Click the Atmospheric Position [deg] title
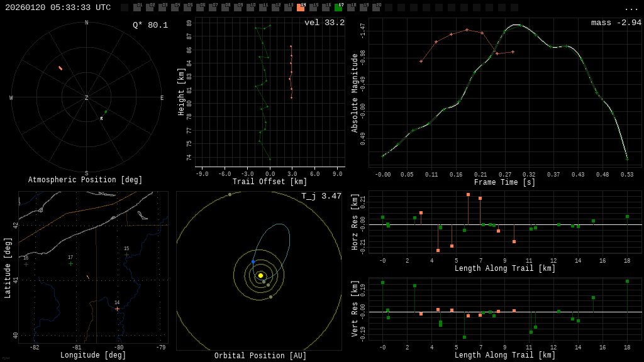Screen dimensions: 644x362 85,180
